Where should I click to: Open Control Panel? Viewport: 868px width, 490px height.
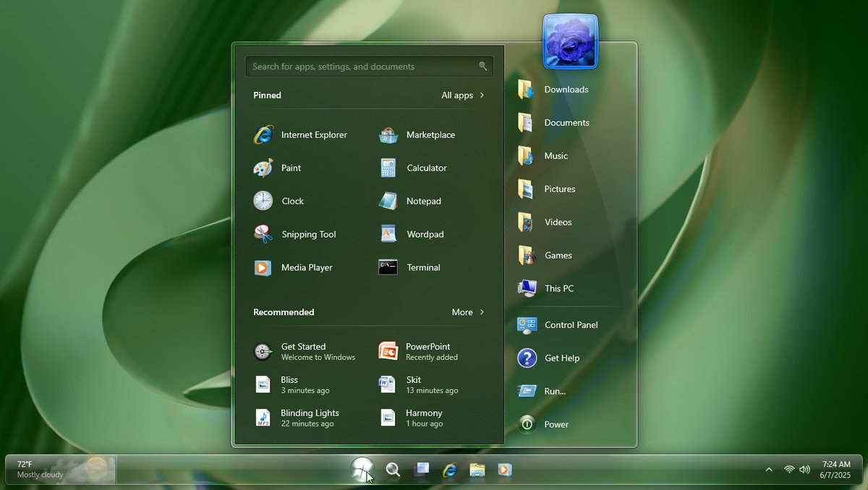[558, 325]
